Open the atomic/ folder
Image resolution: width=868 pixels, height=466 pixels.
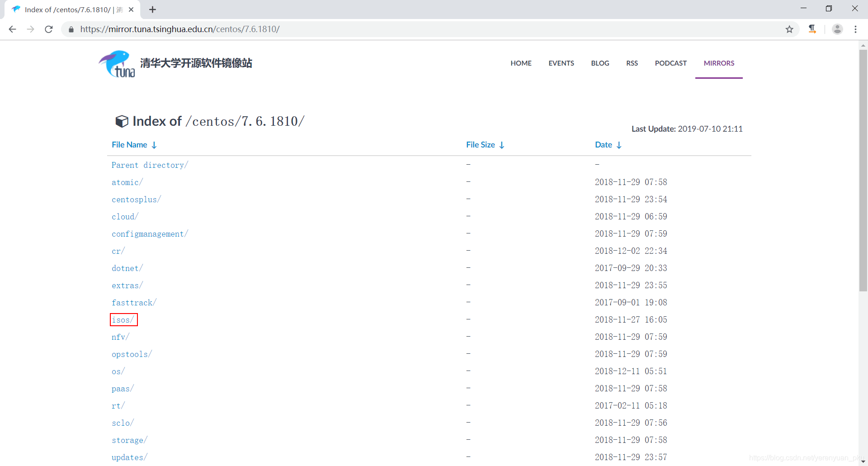tap(127, 182)
